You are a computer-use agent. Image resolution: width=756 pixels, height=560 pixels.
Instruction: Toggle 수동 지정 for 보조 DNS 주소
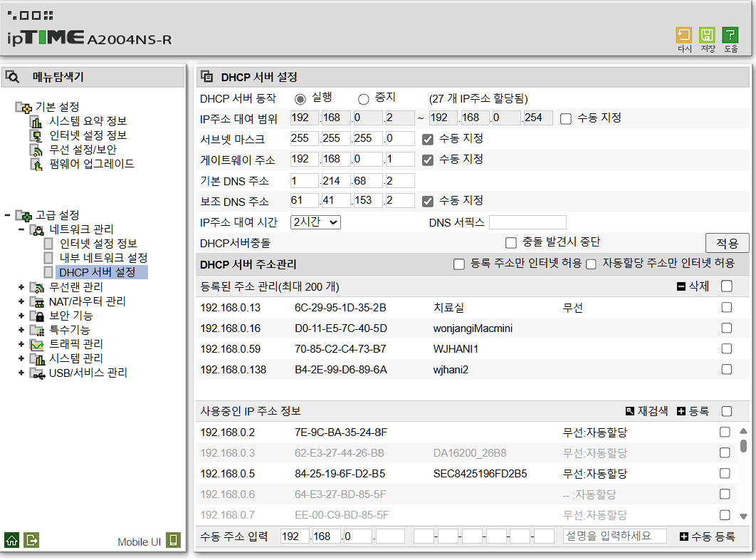pyautogui.click(x=427, y=202)
